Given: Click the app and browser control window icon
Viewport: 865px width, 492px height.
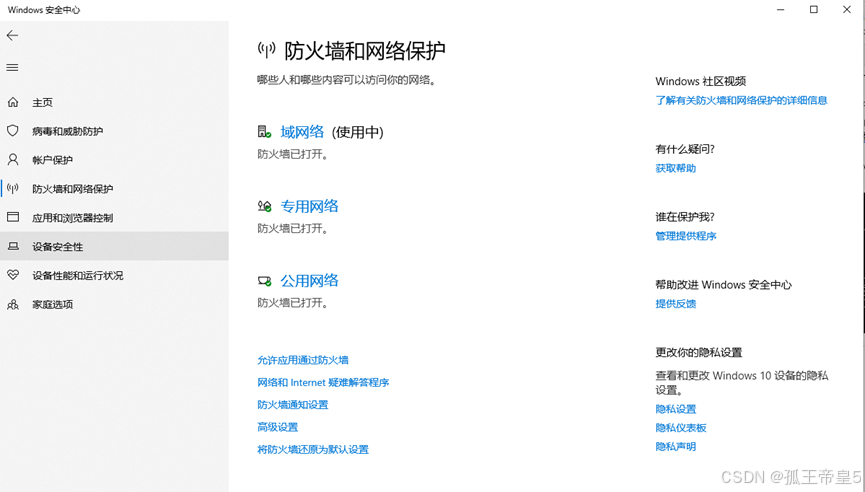Looking at the screenshot, I should [13, 217].
